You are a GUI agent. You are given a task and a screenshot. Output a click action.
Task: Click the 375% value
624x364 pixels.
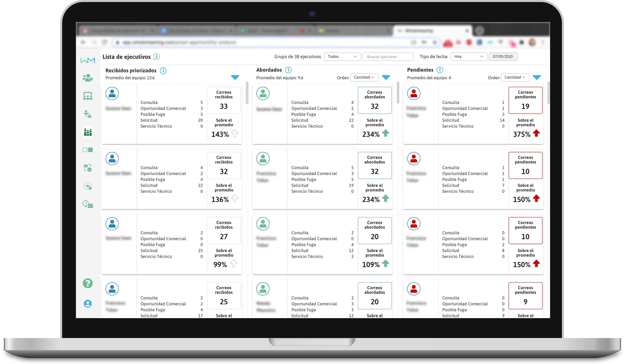pos(521,134)
